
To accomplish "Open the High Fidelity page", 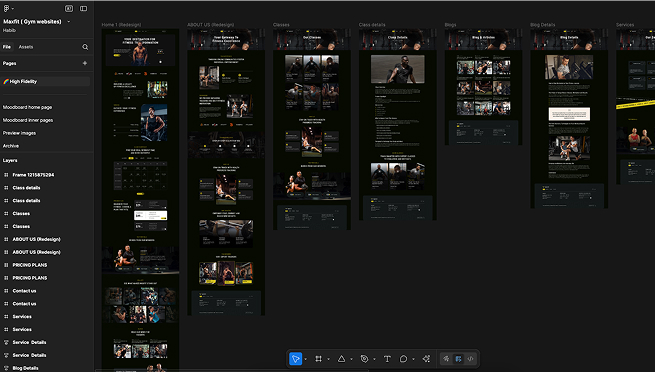I will 45,82.
